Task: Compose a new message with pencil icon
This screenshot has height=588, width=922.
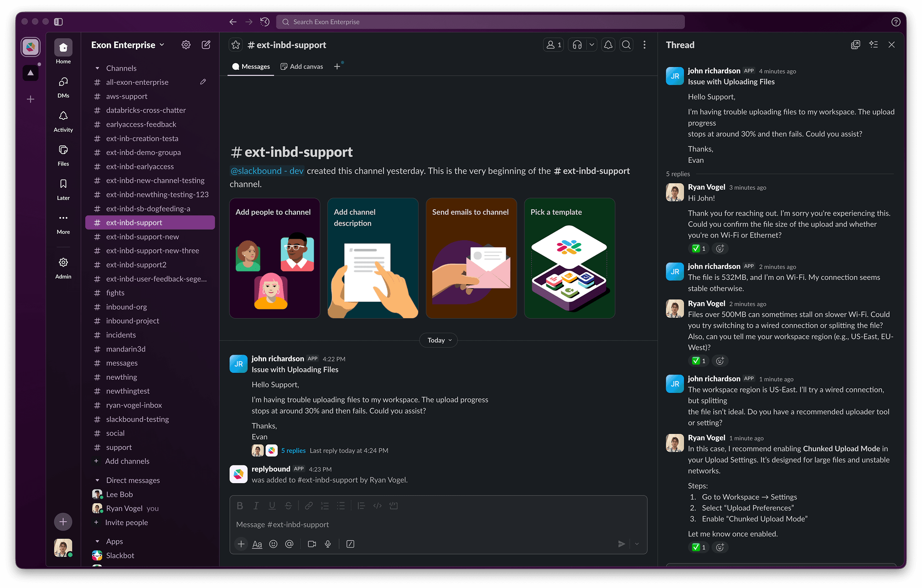Action: 206,45
